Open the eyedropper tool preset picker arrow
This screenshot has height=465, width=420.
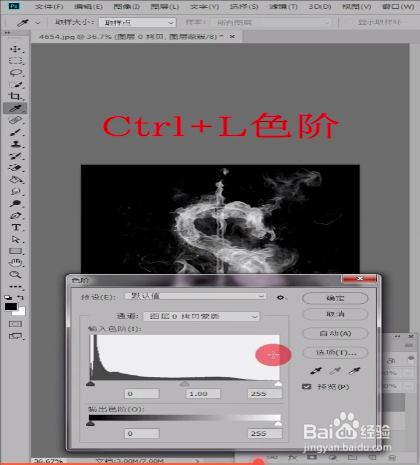[38, 23]
